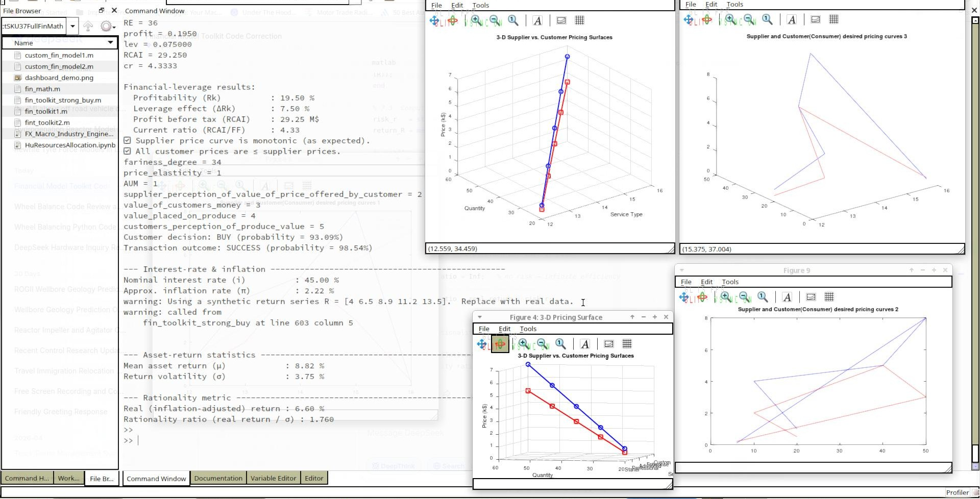Image resolution: width=980 pixels, height=499 pixels.
Task: Click the parent directory up arrow in File Browser
Action: (x=88, y=26)
